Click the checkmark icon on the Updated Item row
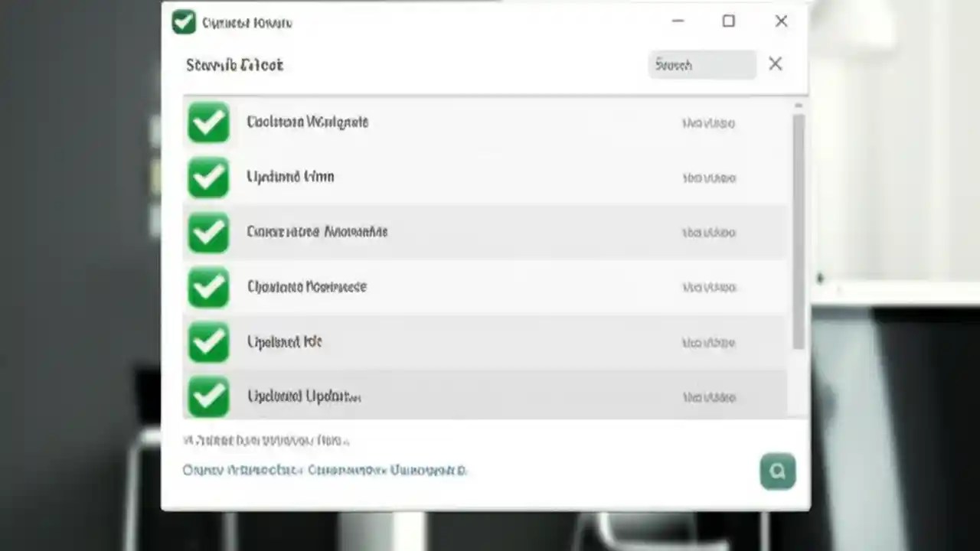980x551 pixels. pos(208,177)
